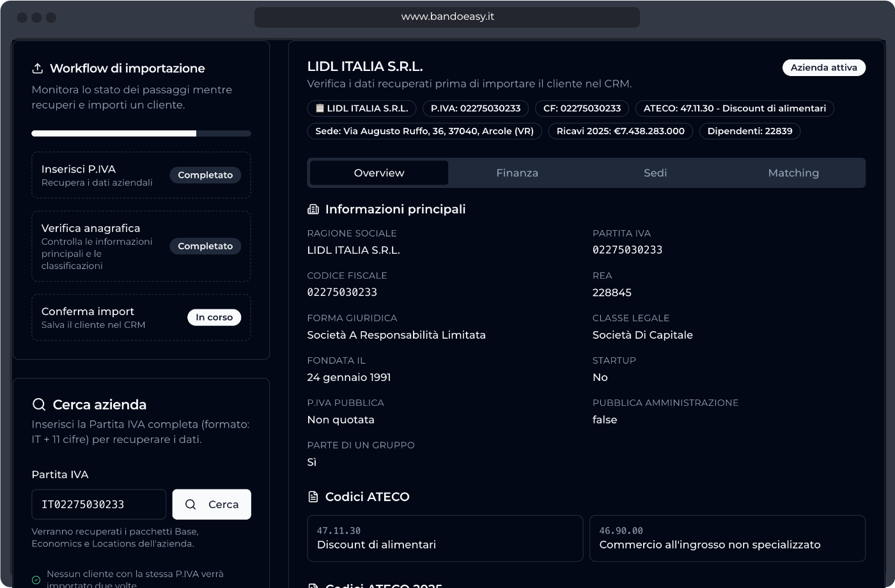Click the Ricavi 2025 chip
Screen dimensions: 895x588
621,131
